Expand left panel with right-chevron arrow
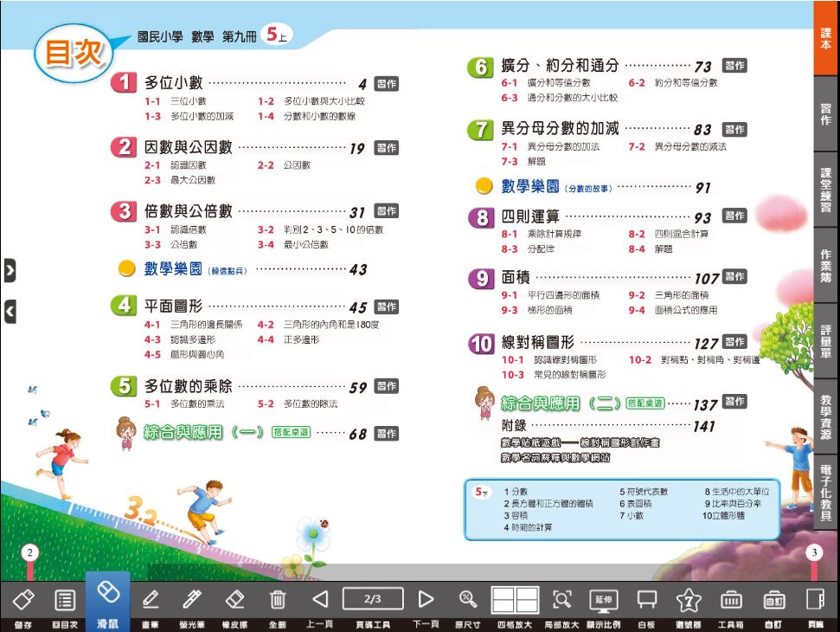This screenshot has width=840, height=632. (x=10, y=271)
